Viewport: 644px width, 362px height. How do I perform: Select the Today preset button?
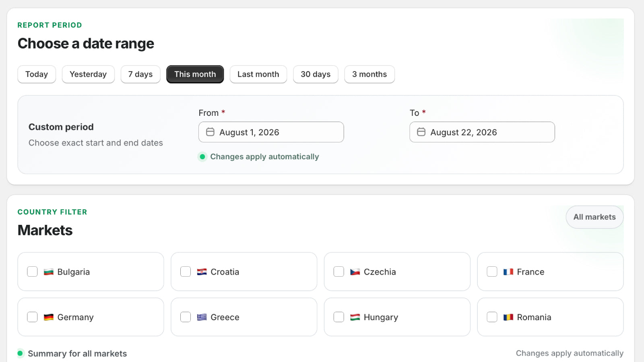(x=37, y=74)
